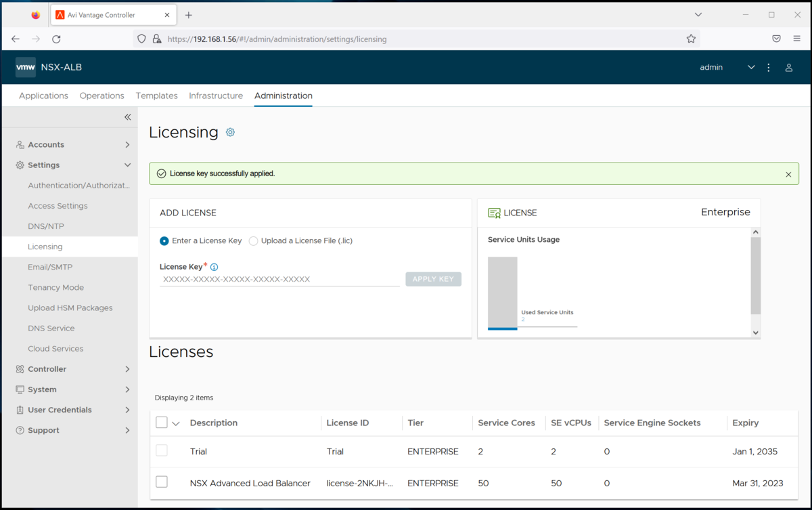Click the License certificate icon
Image resolution: width=812 pixels, height=510 pixels.
click(x=494, y=213)
